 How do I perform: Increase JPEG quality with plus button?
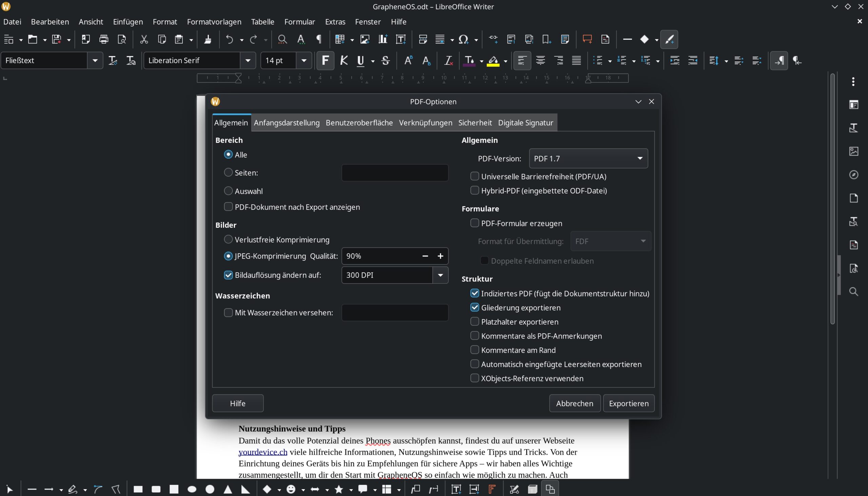pos(440,256)
